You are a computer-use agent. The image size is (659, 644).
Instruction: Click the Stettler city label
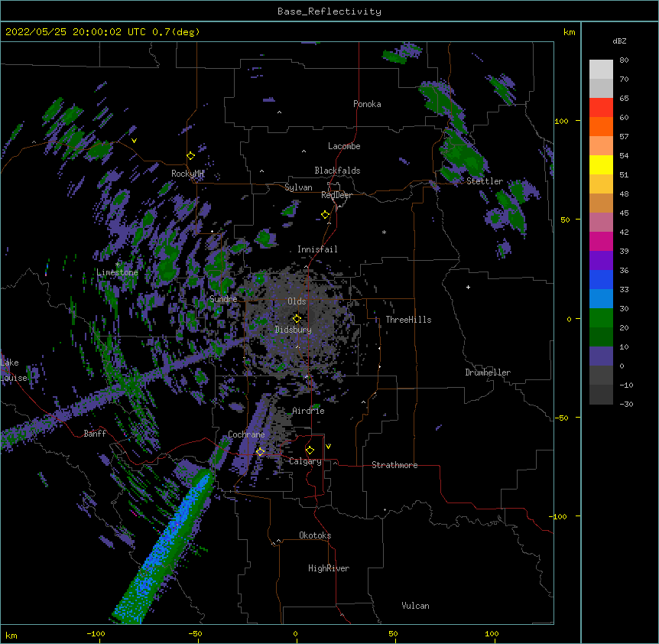pyautogui.click(x=485, y=181)
